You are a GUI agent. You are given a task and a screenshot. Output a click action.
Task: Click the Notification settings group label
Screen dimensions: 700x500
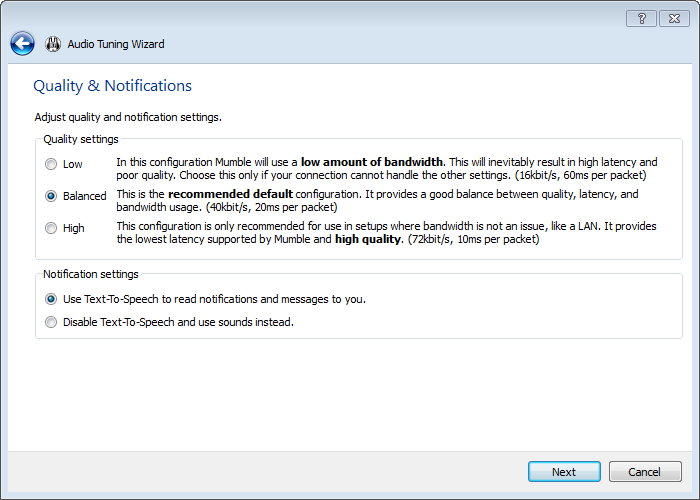point(91,274)
